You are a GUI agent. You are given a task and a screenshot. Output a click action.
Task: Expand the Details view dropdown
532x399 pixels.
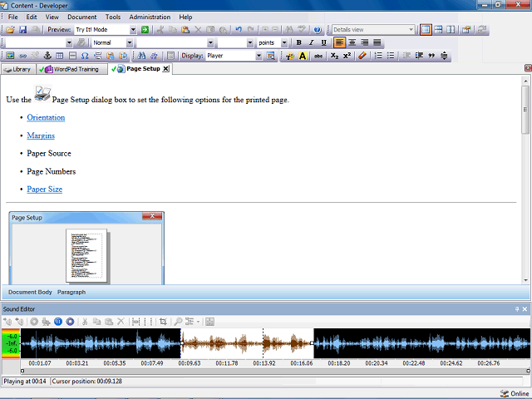411,30
